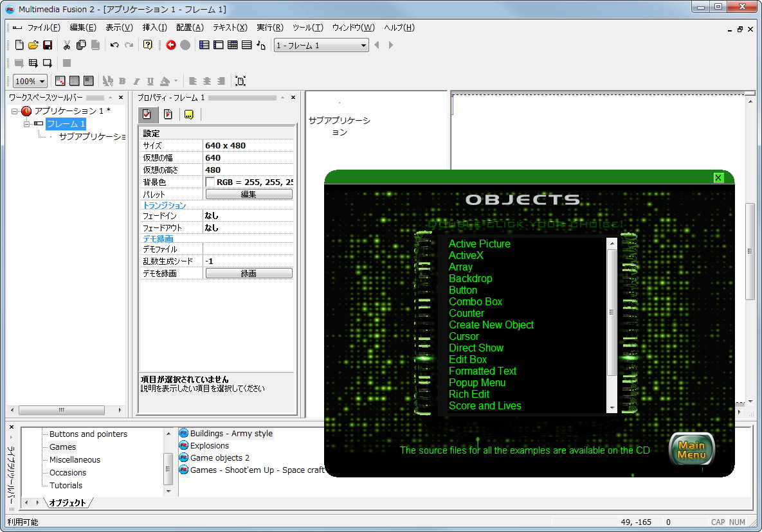This screenshot has height=532, width=762.
Task: Open the frame editor icon
Action: point(219,45)
